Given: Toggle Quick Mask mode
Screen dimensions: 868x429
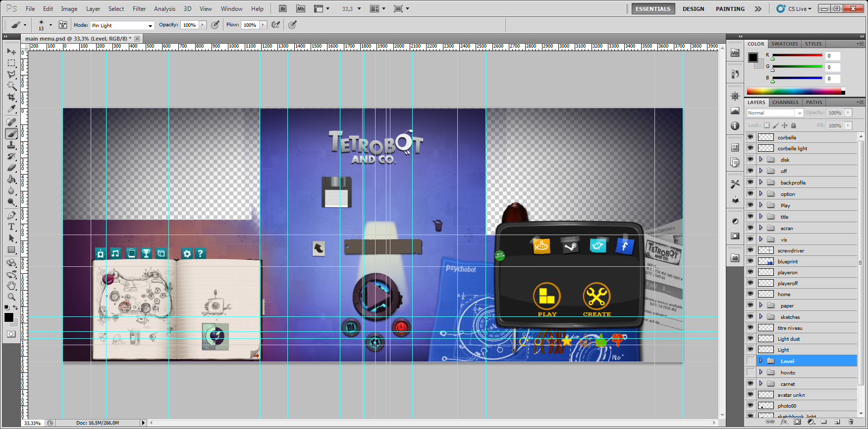Looking at the screenshot, I should (x=11, y=334).
